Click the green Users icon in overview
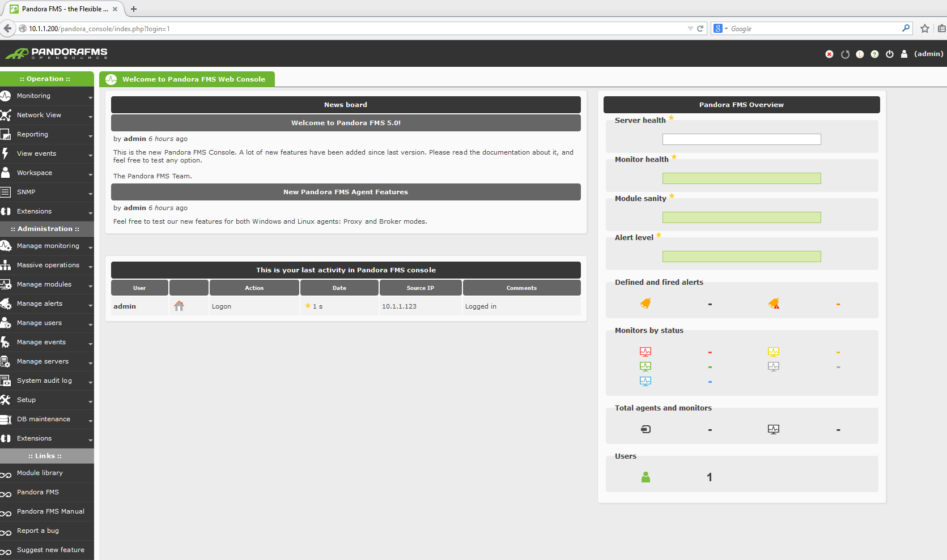Screen dimensions: 947x560 pyautogui.click(x=646, y=477)
